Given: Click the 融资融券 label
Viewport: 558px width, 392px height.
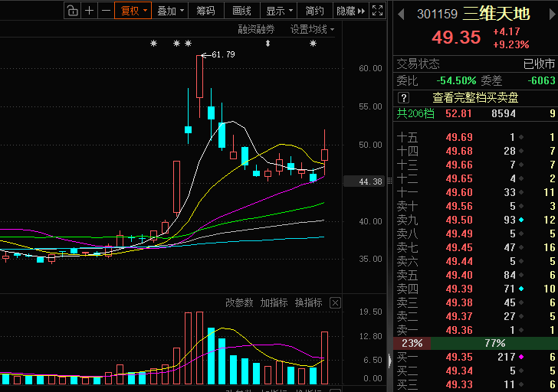Looking at the screenshot, I should 256,29.
